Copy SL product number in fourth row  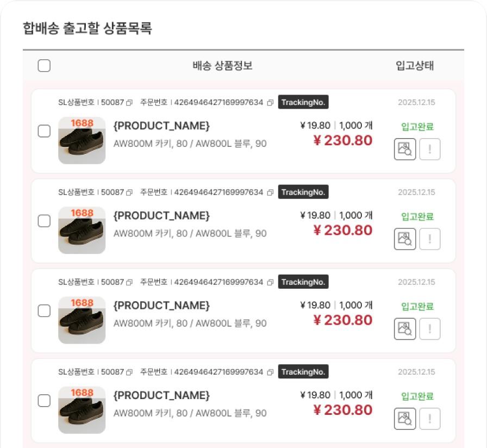(x=129, y=372)
